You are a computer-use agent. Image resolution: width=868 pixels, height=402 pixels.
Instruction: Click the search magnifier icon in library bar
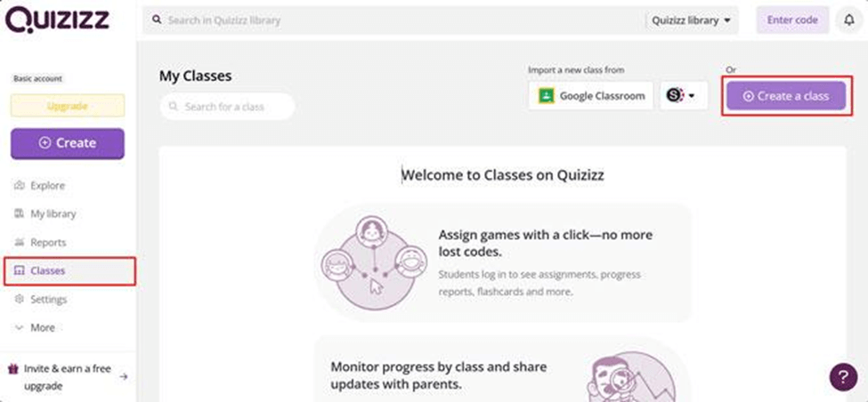click(158, 20)
